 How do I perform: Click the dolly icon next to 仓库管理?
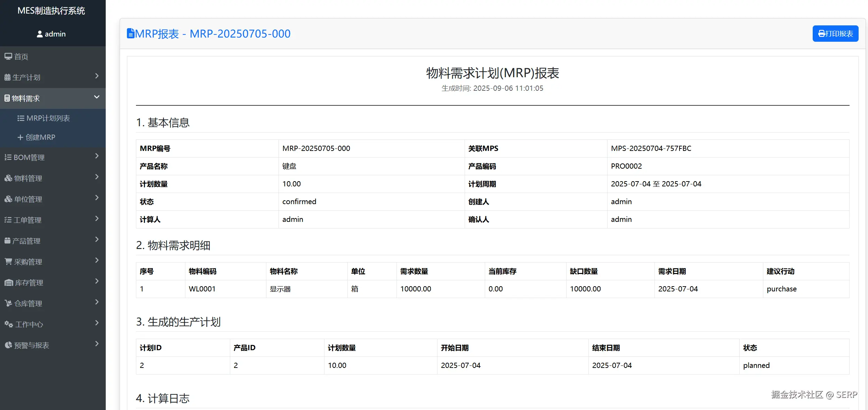pos(8,303)
